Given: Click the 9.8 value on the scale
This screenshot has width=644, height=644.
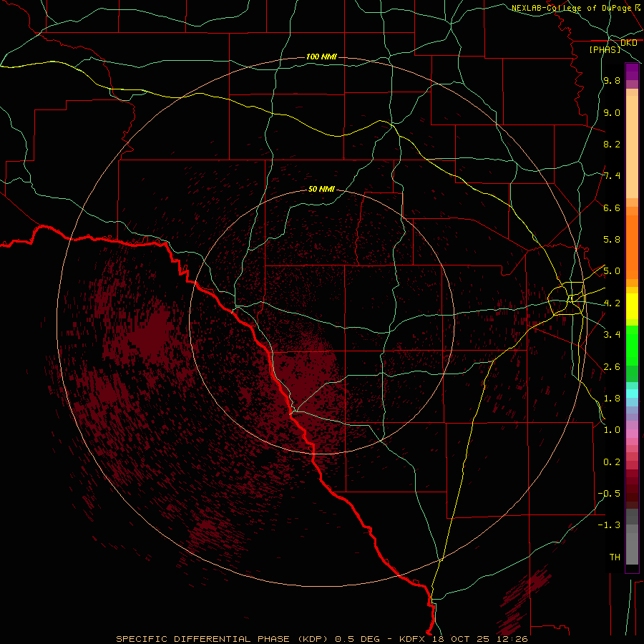Looking at the screenshot, I should click(x=612, y=80).
